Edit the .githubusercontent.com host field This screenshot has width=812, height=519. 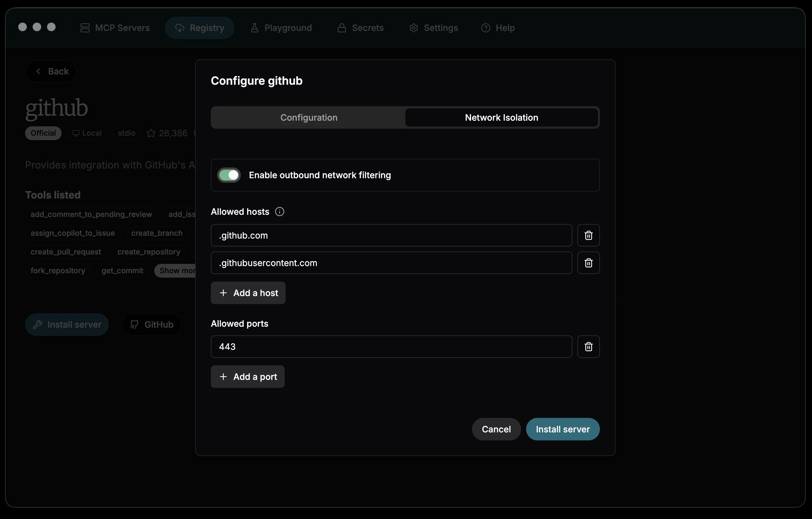click(391, 263)
